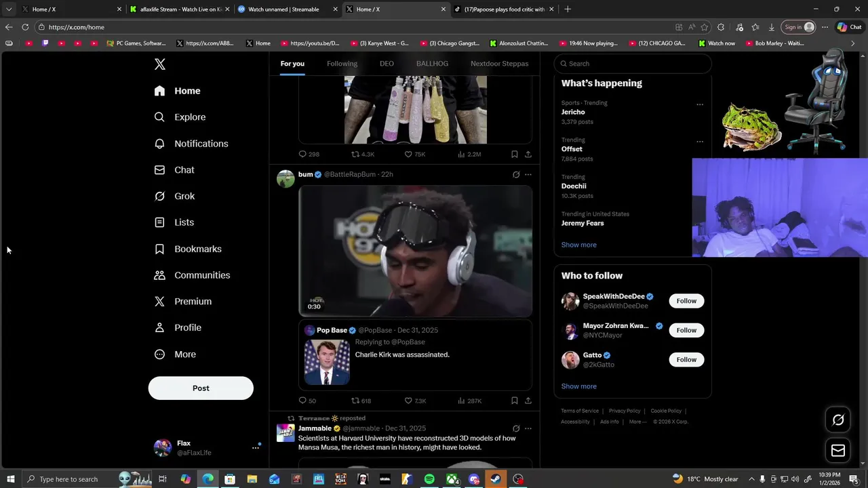Open browser downloads
The width and height of the screenshot is (868, 488).
point(772,27)
